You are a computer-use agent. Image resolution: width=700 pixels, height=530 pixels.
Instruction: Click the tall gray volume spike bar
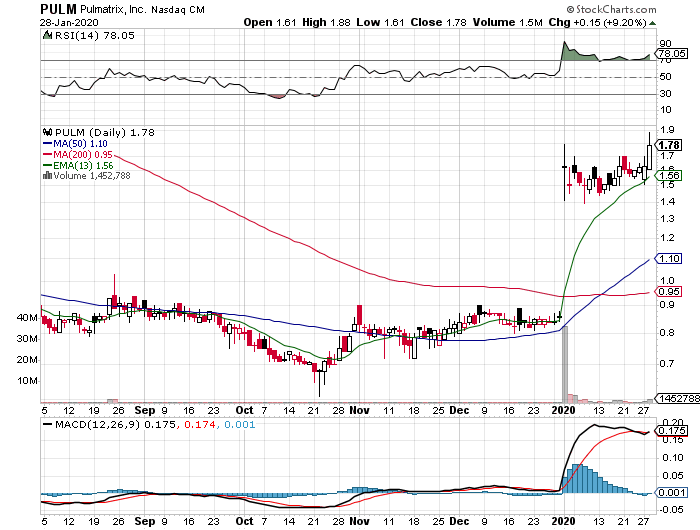click(564, 365)
